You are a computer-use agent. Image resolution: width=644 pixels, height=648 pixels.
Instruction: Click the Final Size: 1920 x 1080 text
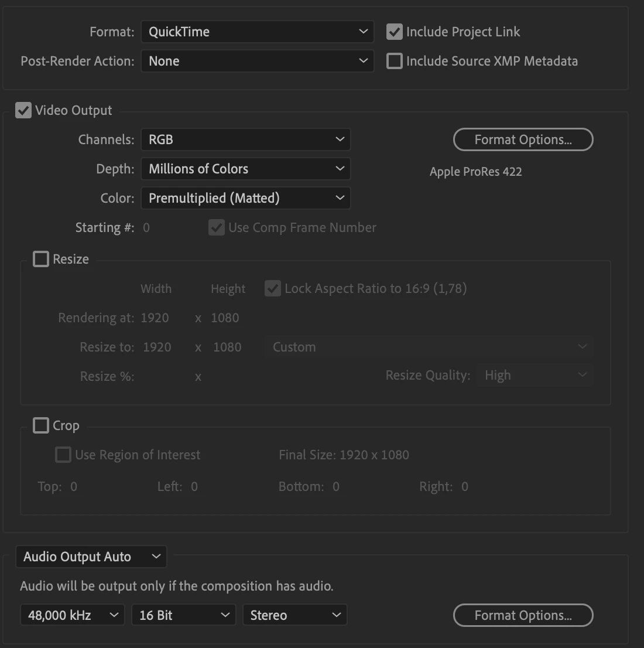click(344, 455)
